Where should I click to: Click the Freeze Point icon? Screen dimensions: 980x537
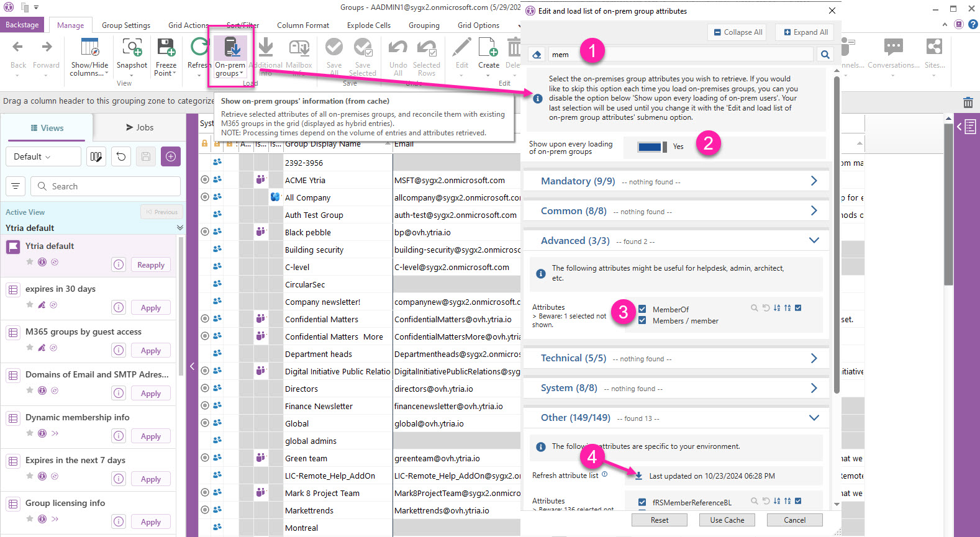166,48
